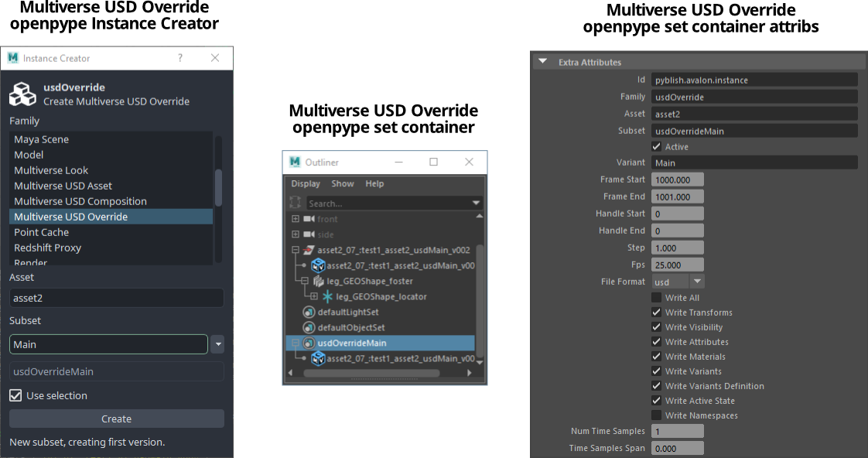This screenshot has height=458, width=868.
Task: Click the Frame Start value field
Action: click(678, 179)
